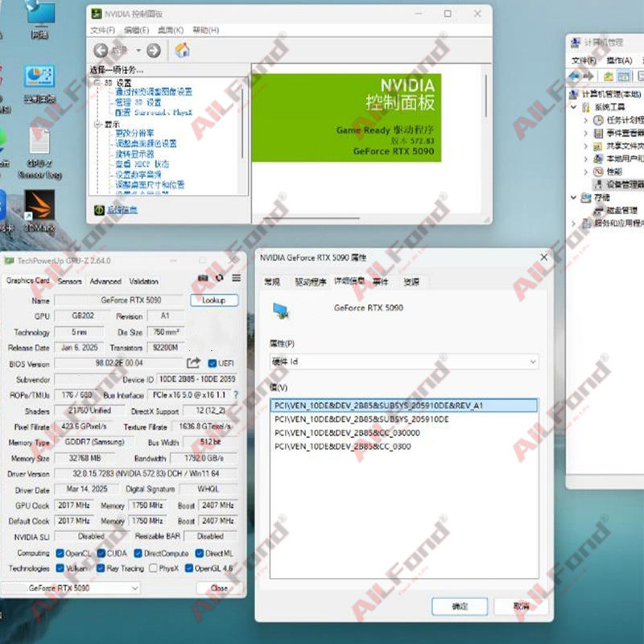Screen dimensions: 644x644
Task: Click the Bus Interface question mark in GPU-Z
Action: tap(236, 394)
